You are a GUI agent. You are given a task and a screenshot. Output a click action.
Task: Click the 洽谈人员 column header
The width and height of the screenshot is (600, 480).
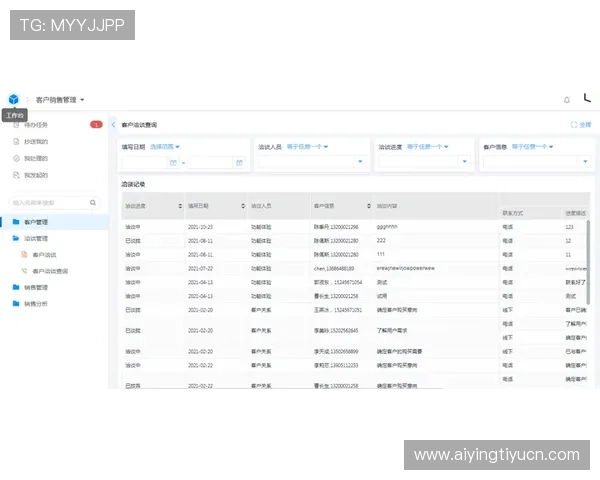point(261,206)
